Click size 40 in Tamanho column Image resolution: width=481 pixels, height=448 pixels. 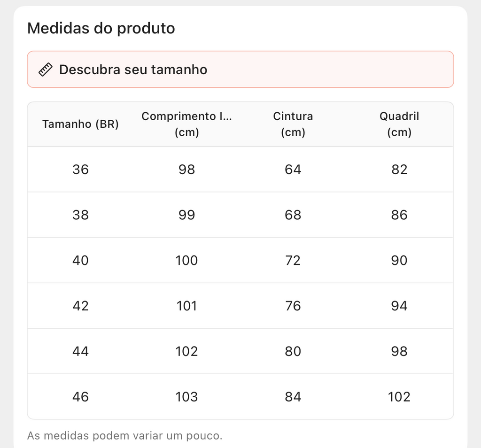point(80,261)
